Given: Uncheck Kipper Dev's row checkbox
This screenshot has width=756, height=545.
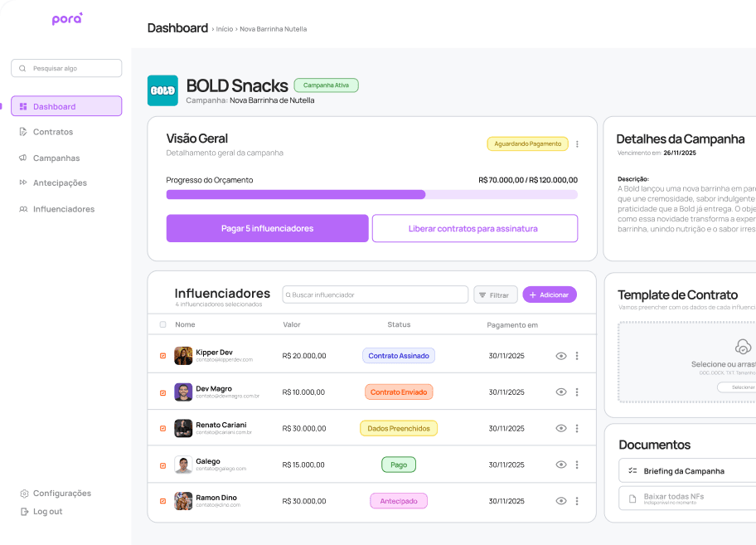Looking at the screenshot, I should click(163, 356).
